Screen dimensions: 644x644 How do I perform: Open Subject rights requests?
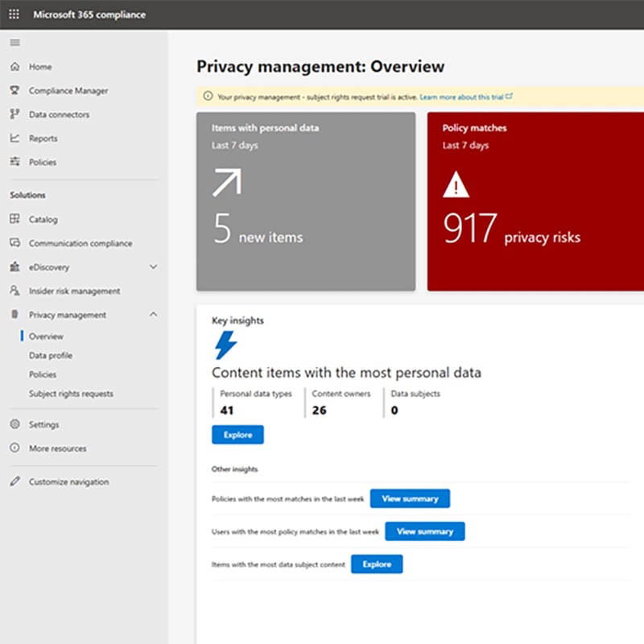pos(71,394)
